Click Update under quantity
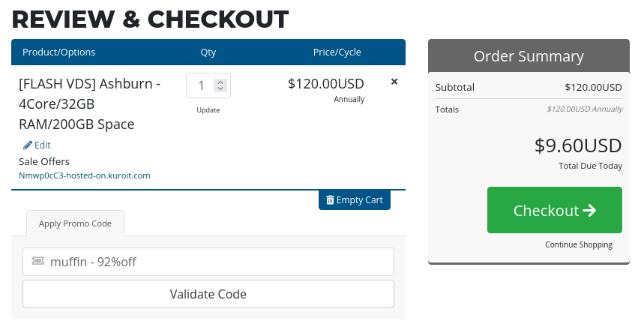This screenshot has height=327, width=644. (208, 110)
